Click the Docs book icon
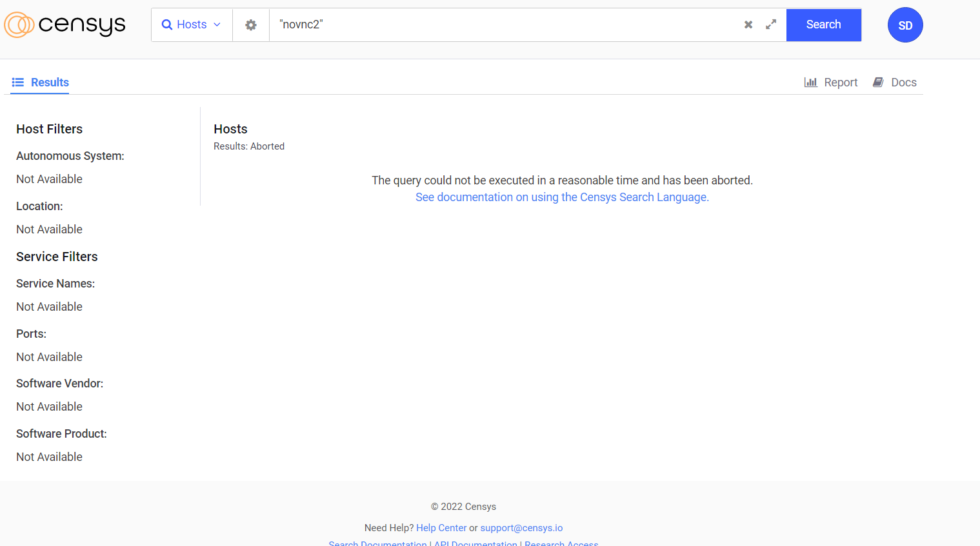This screenshot has width=980, height=546. pos(878,82)
